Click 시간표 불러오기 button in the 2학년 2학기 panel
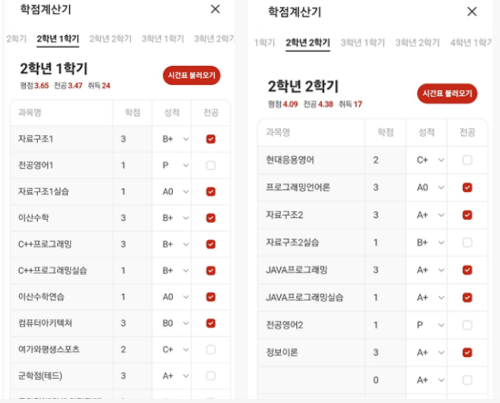The width and height of the screenshot is (500, 403). [x=447, y=93]
